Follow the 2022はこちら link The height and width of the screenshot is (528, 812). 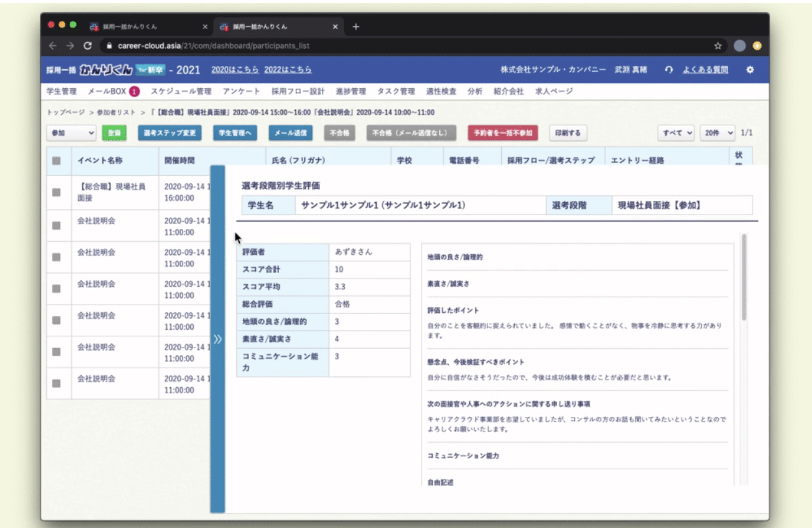tap(288, 70)
